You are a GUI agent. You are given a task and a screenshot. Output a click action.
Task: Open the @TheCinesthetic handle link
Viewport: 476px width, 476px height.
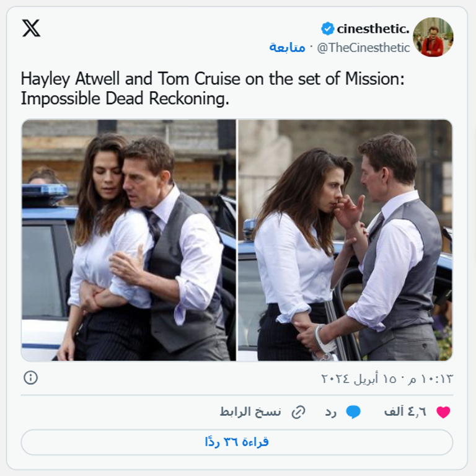(364, 47)
